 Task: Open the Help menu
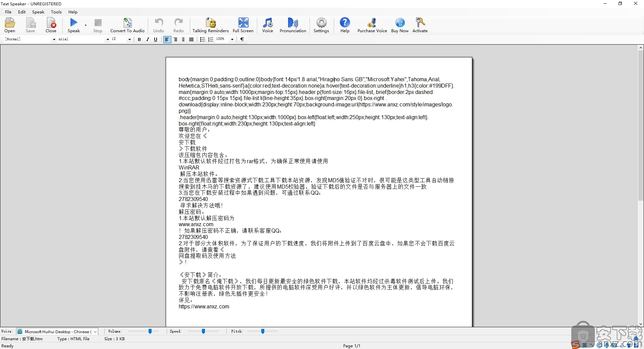click(73, 12)
